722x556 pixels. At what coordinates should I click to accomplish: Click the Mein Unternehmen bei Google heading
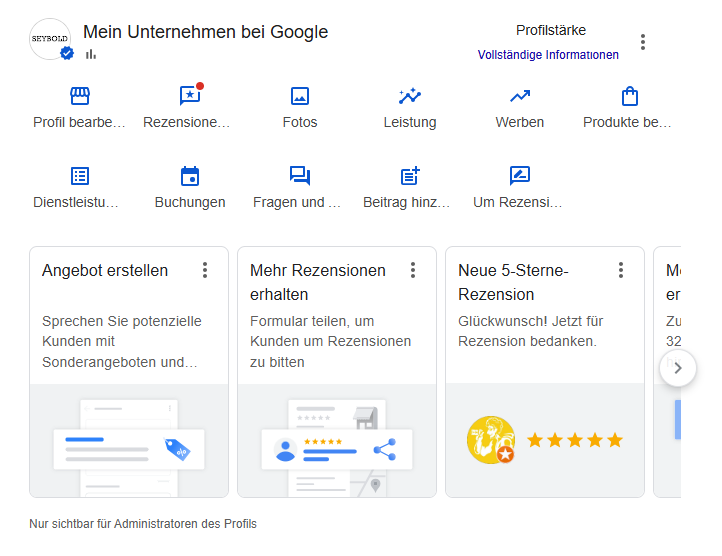205,32
